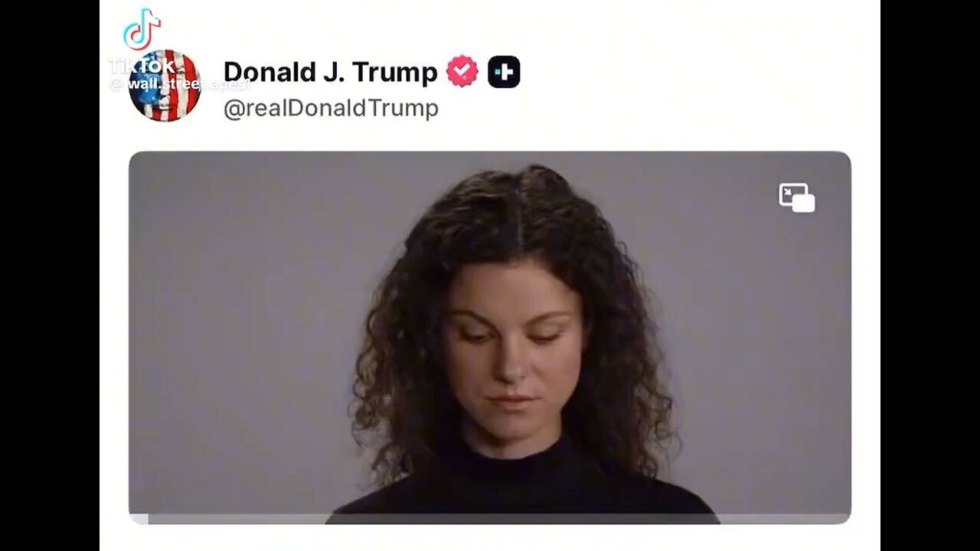Click the empty white area right of the name badges
This screenshot has height=551, width=980.
pos(689,72)
